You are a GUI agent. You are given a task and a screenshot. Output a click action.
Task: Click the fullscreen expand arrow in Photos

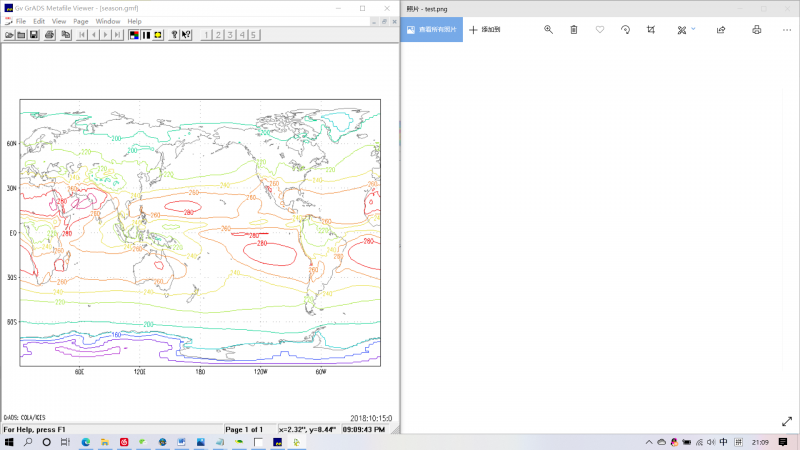(x=786, y=422)
